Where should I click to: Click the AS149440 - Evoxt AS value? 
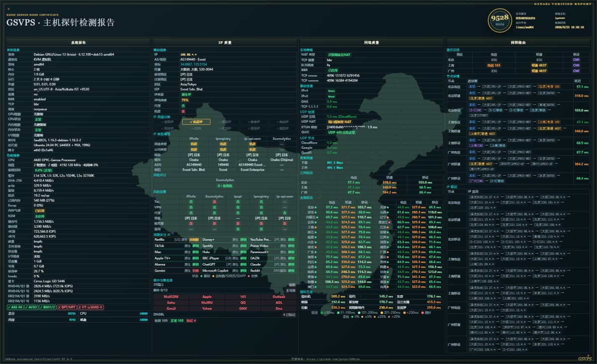pyautogui.click(x=193, y=59)
